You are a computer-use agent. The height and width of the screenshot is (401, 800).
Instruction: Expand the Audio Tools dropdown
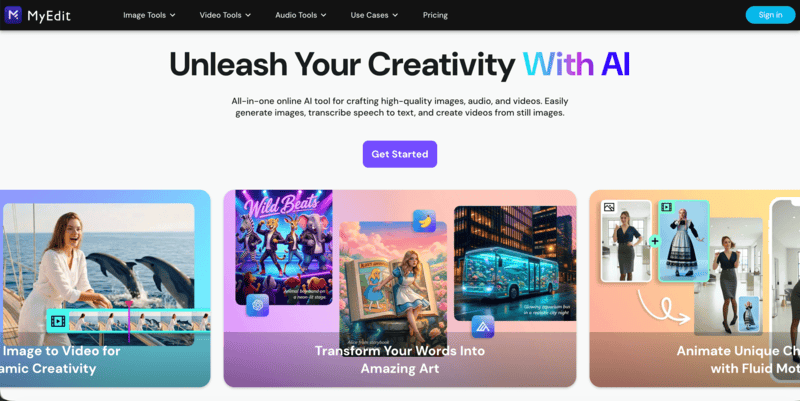click(301, 15)
